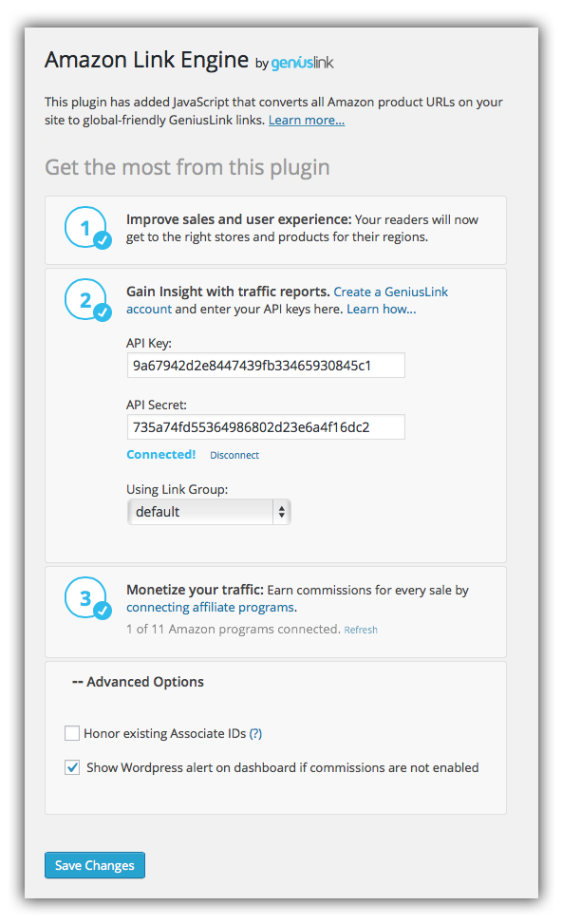562x924 pixels.
Task: Focus the API Secret input field
Action: click(266, 427)
